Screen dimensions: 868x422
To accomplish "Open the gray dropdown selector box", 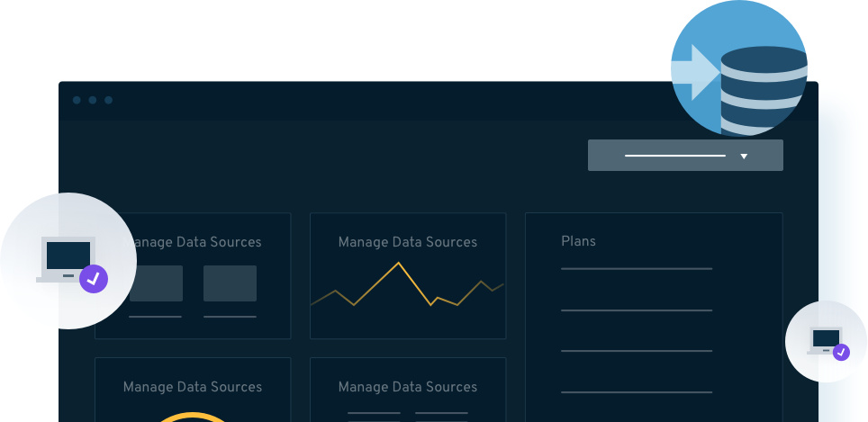I will click(x=684, y=155).
